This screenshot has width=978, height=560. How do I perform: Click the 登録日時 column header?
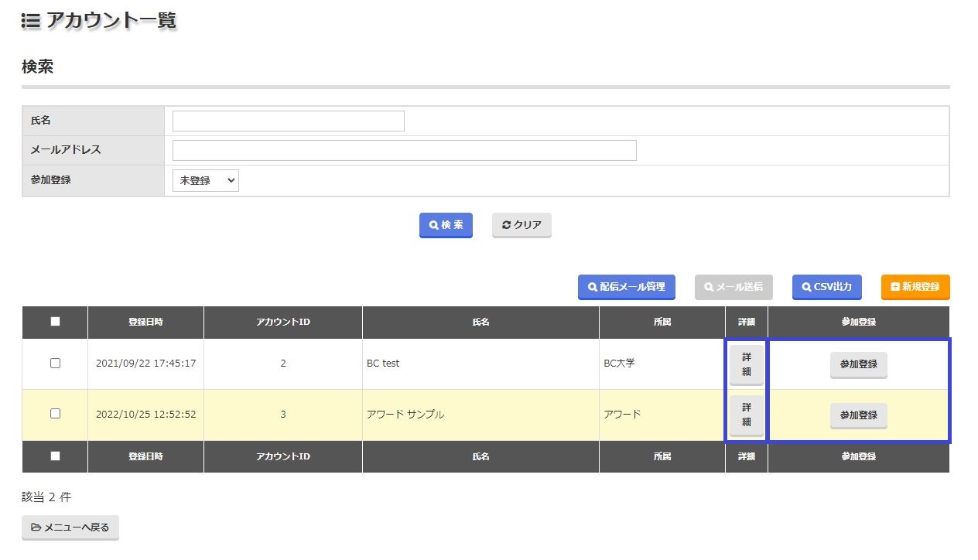point(145,322)
